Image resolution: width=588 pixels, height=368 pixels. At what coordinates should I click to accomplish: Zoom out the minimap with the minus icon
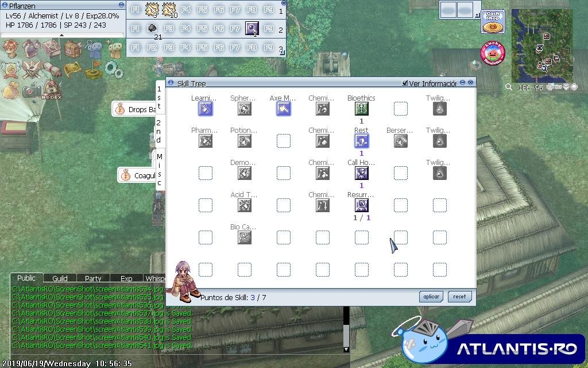click(x=558, y=87)
